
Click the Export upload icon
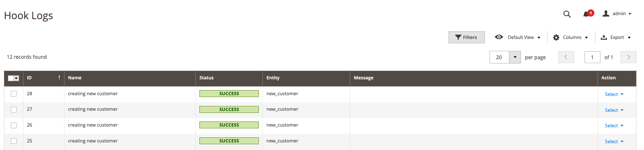[604, 37]
